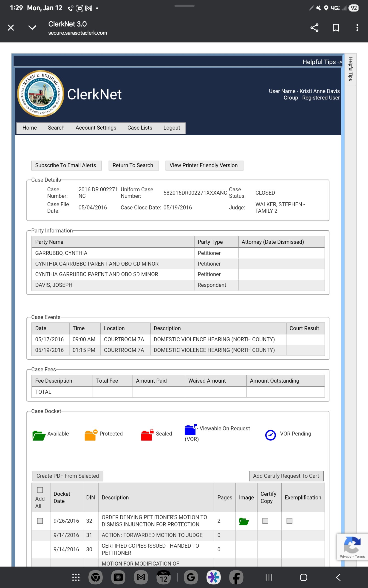This screenshot has width=368, height=588.
Task: Bookmark the page with bookmark icon
Action: [336, 28]
